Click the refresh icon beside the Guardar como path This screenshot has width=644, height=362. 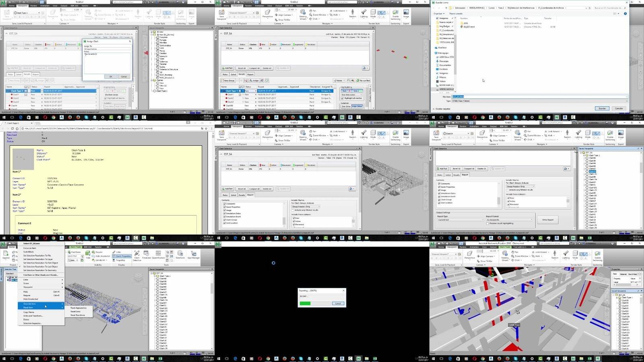click(590, 8)
